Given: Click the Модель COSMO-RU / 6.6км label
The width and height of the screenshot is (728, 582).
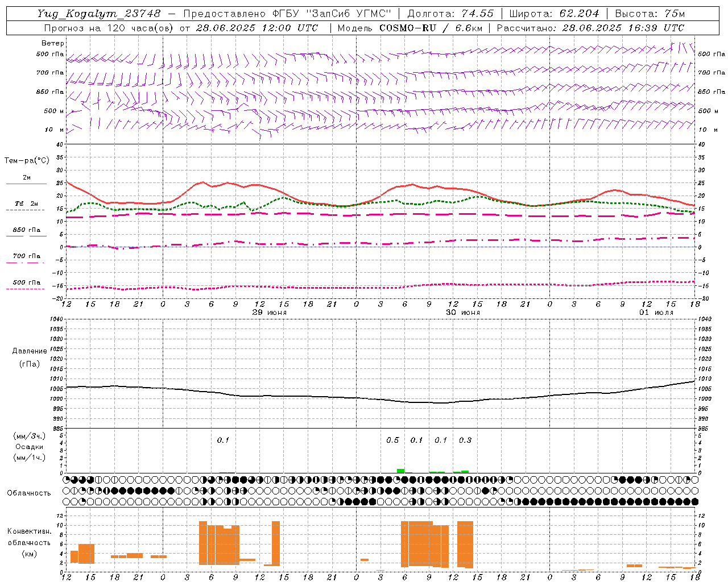Looking at the screenshot, I should pyautogui.click(x=410, y=28).
